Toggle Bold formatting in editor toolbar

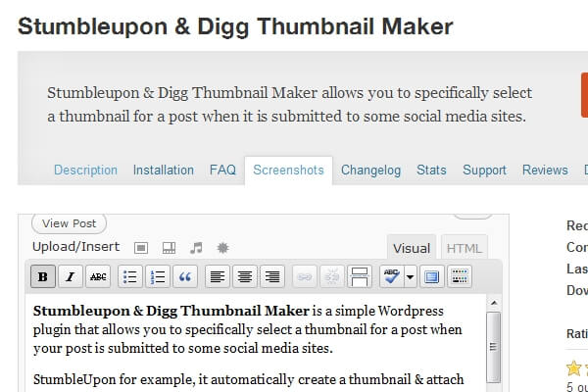[x=43, y=276]
